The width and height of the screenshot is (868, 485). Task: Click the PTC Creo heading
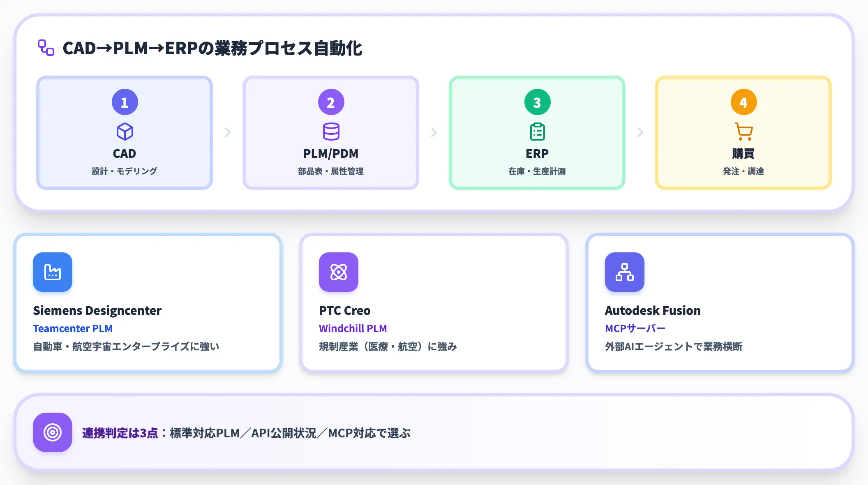pyautogui.click(x=345, y=310)
